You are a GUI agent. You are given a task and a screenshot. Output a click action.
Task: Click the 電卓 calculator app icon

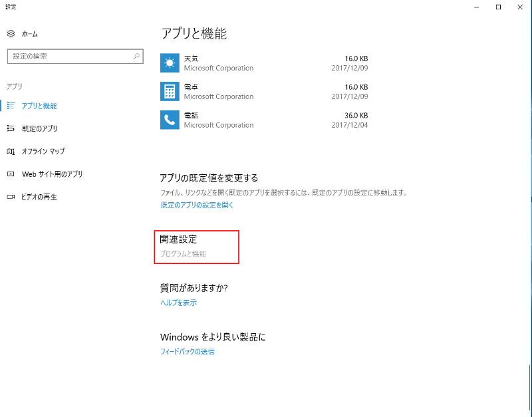click(x=170, y=92)
